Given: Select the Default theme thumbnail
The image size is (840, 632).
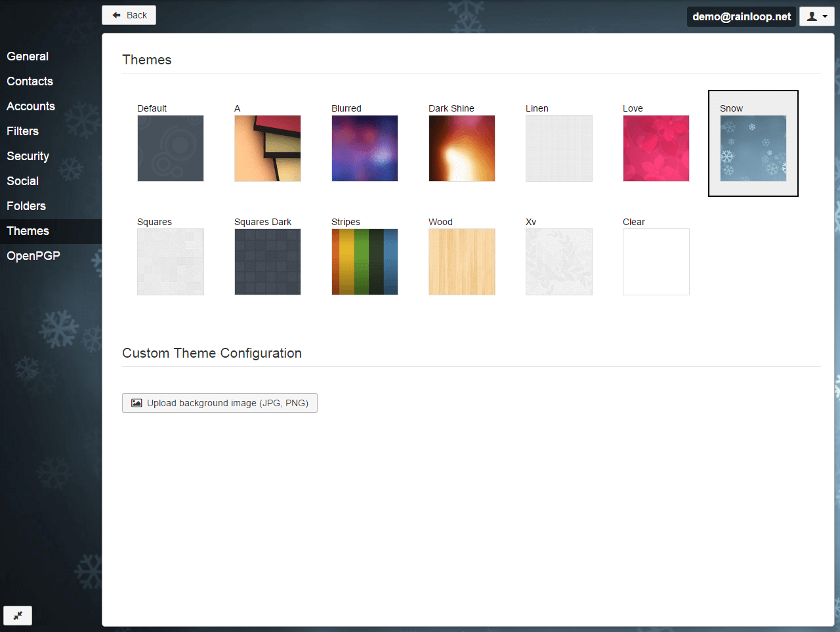Looking at the screenshot, I should pos(171,148).
